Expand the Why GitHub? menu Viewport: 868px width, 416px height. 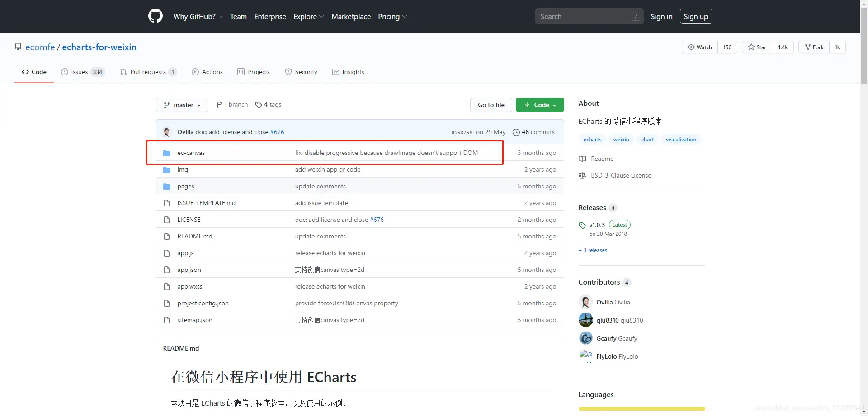coord(198,17)
